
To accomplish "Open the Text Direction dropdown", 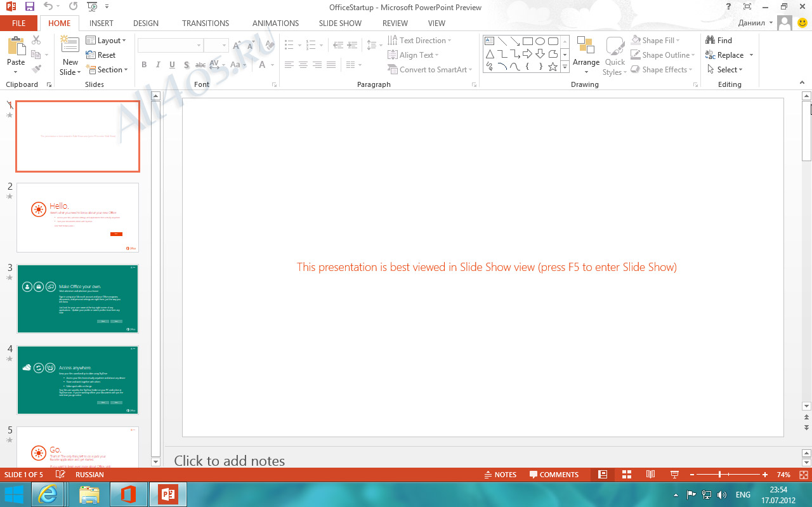I will (x=419, y=40).
